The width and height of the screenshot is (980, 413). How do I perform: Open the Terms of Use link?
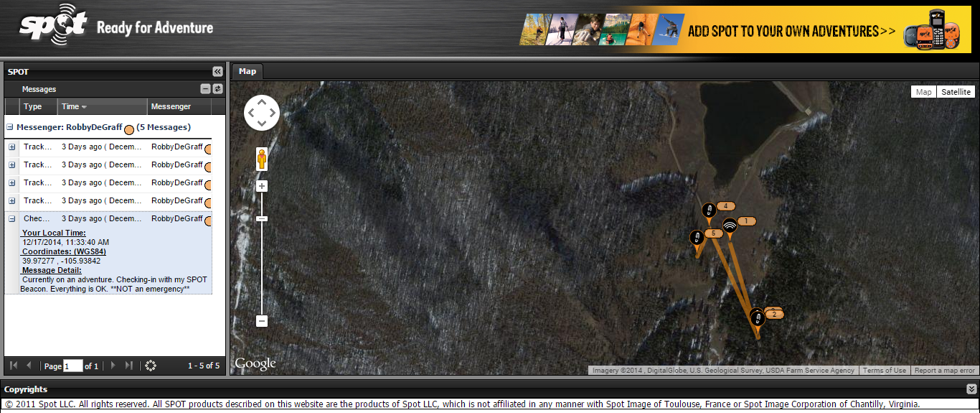(x=884, y=371)
